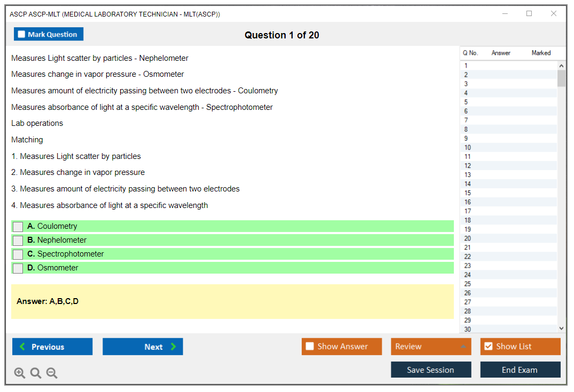Jump to question 20 in the list
Screen dimensions: 574x392
point(468,238)
